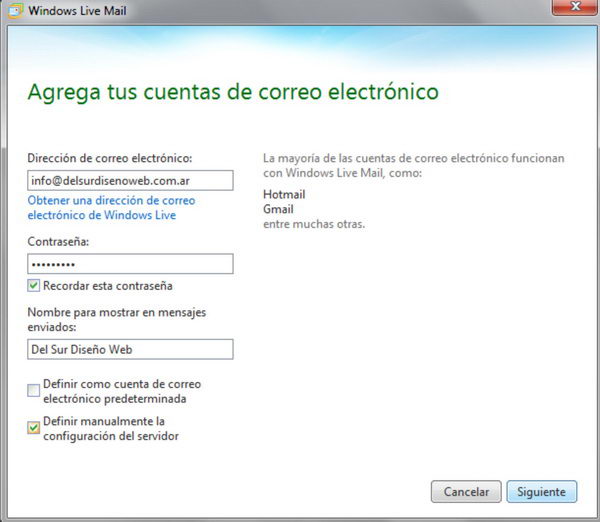This screenshot has width=600, height=522.
Task: Uncheck Definir manualmente la configuración del servidor
Action: tap(34, 428)
